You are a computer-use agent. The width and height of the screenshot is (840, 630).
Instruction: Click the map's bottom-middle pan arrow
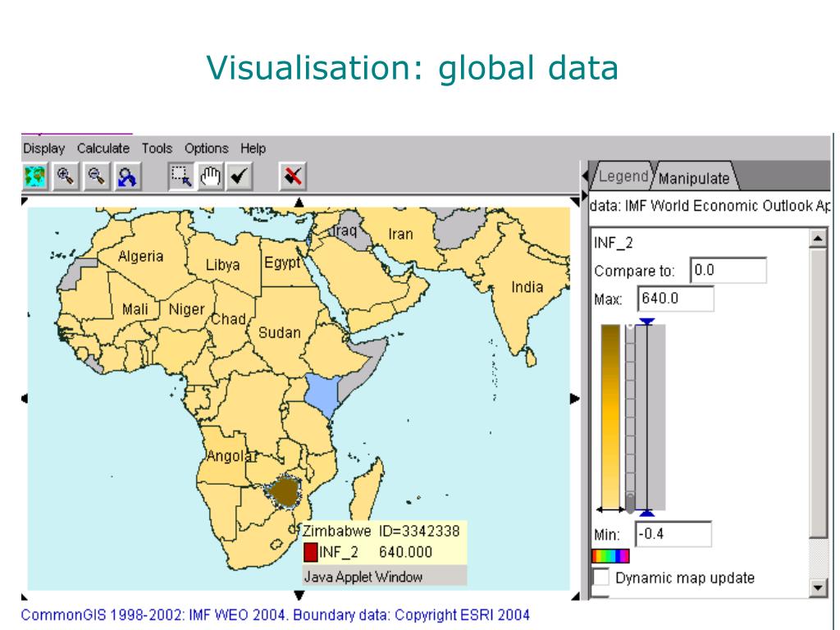pyautogui.click(x=299, y=596)
